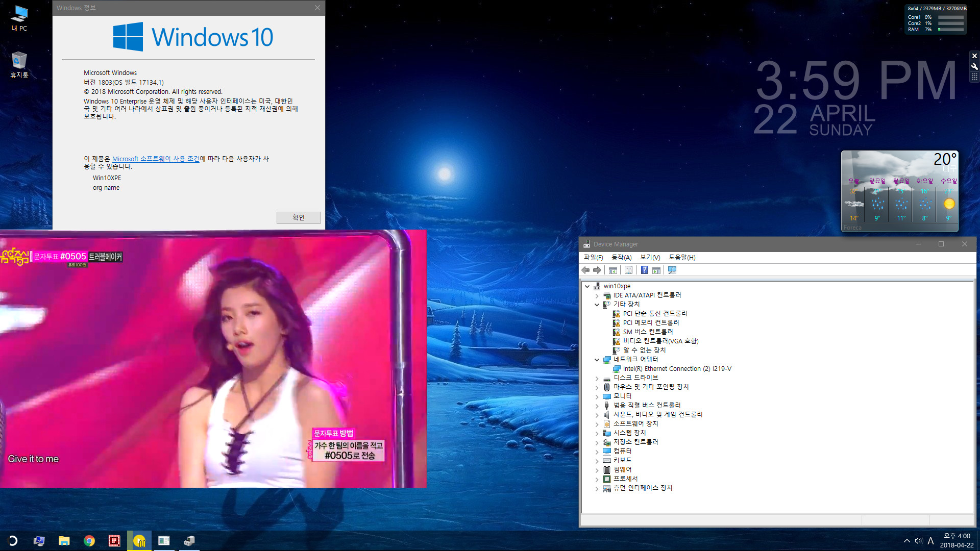Click the blue Help question mark icon
Image resolution: width=980 pixels, height=551 pixels.
click(x=644, y=270)
